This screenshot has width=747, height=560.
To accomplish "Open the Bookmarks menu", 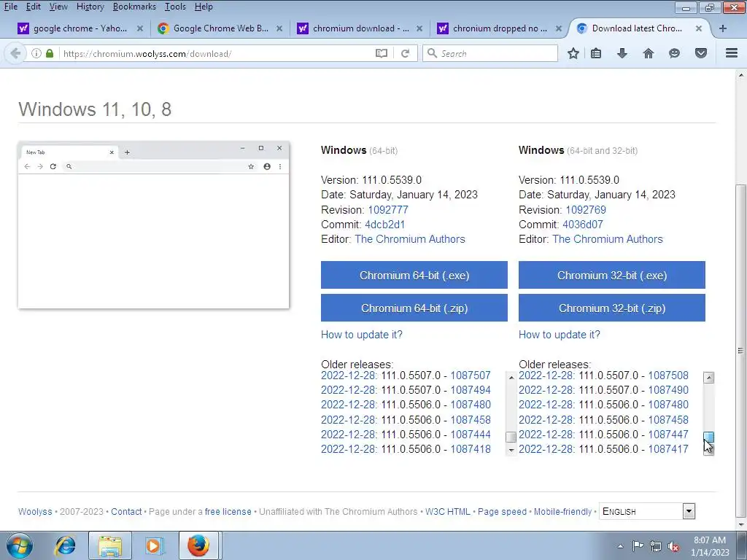I will 134,7.
